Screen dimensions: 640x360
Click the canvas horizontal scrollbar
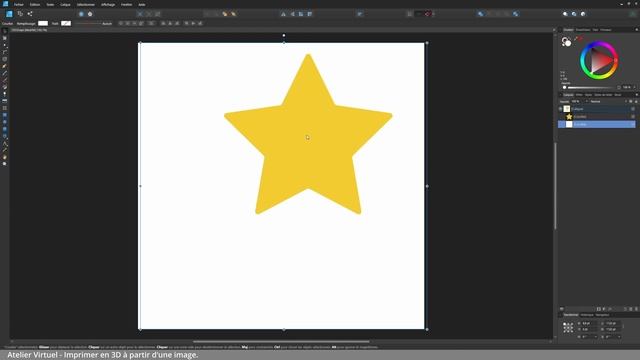(x=281, y=341)
